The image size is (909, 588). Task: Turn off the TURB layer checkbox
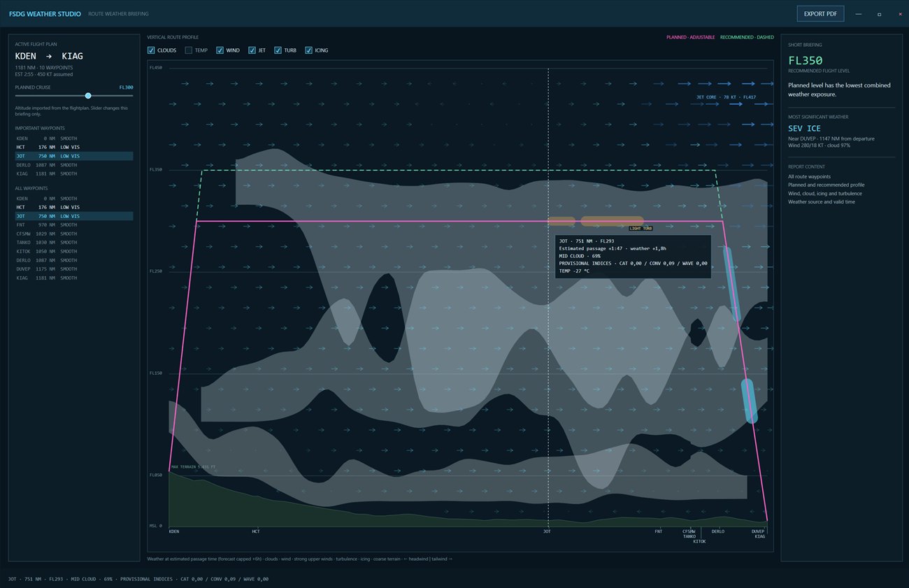(x=278, y=50)
